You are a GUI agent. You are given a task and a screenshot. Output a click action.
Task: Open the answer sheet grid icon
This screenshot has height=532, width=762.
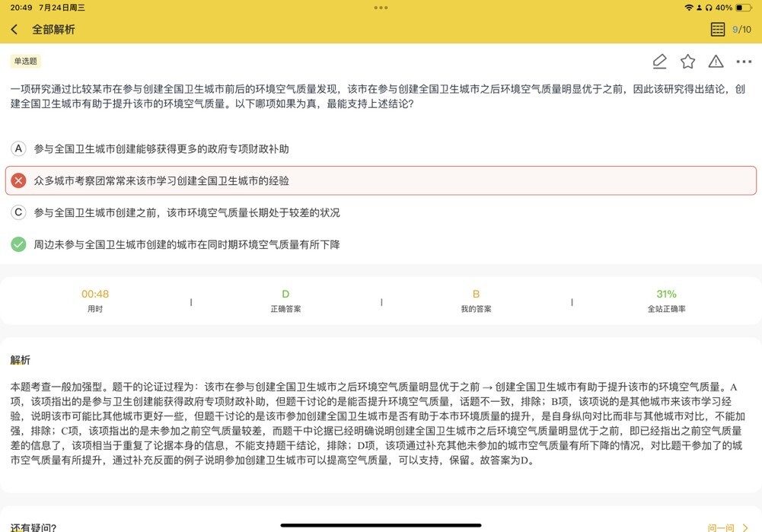pyautogui.click(x=717, y=29)
